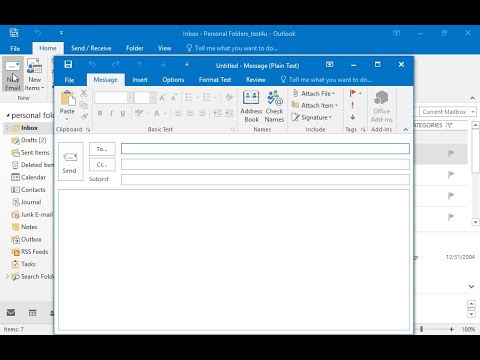This screenshot has width=480, height=360.
Task: Open the Cc... address picker
Action: tap(102, 164)
